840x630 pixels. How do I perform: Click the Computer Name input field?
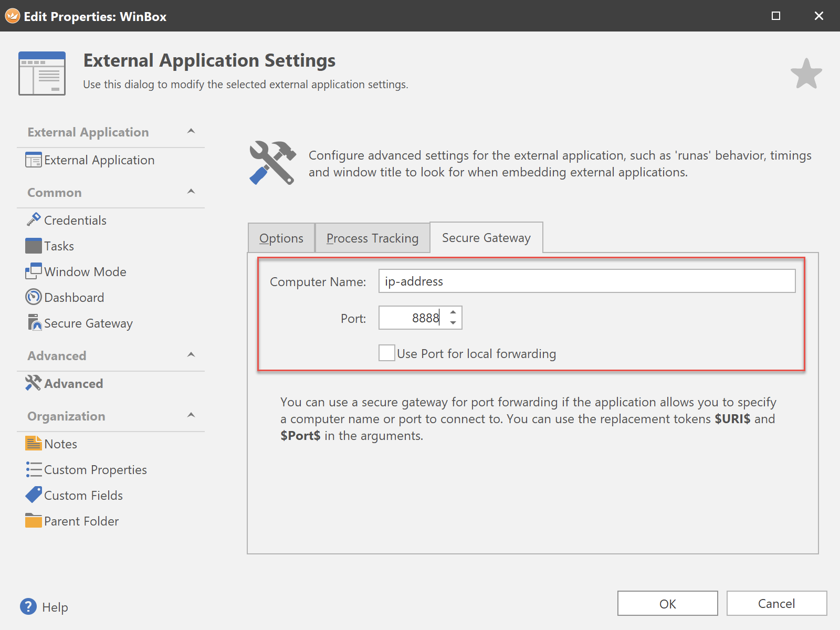586,281
